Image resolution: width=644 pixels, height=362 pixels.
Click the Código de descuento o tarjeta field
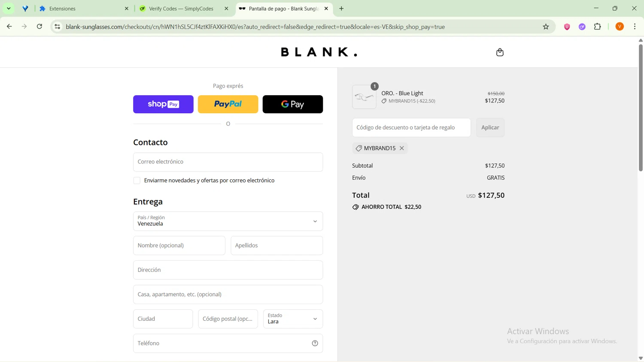click(x=411, y=128)
